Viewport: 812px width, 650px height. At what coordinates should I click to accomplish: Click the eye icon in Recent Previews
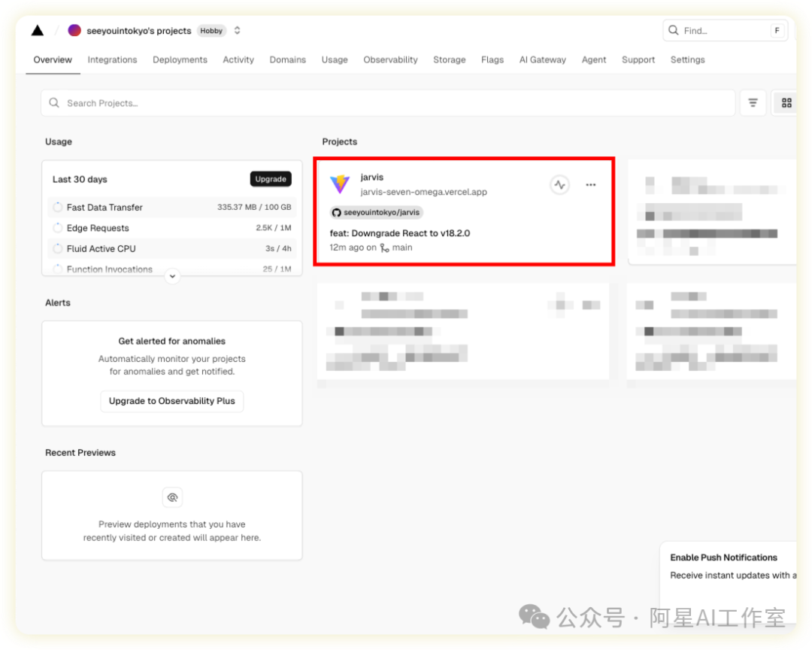tap(172, 497)
